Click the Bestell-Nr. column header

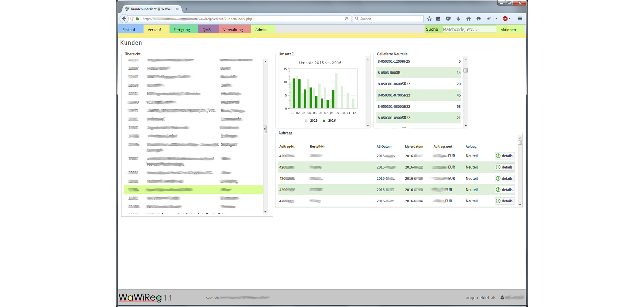click(317, 146)
